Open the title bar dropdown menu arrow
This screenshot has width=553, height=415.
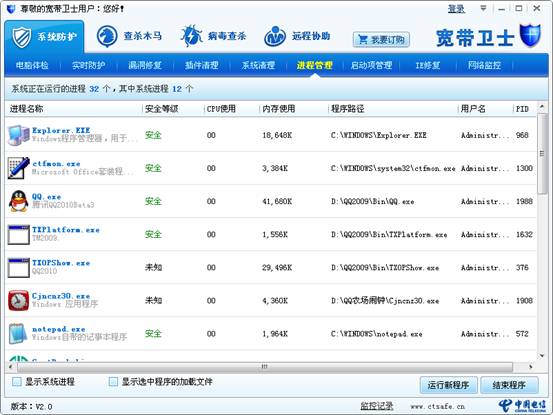tap(483, 8)
